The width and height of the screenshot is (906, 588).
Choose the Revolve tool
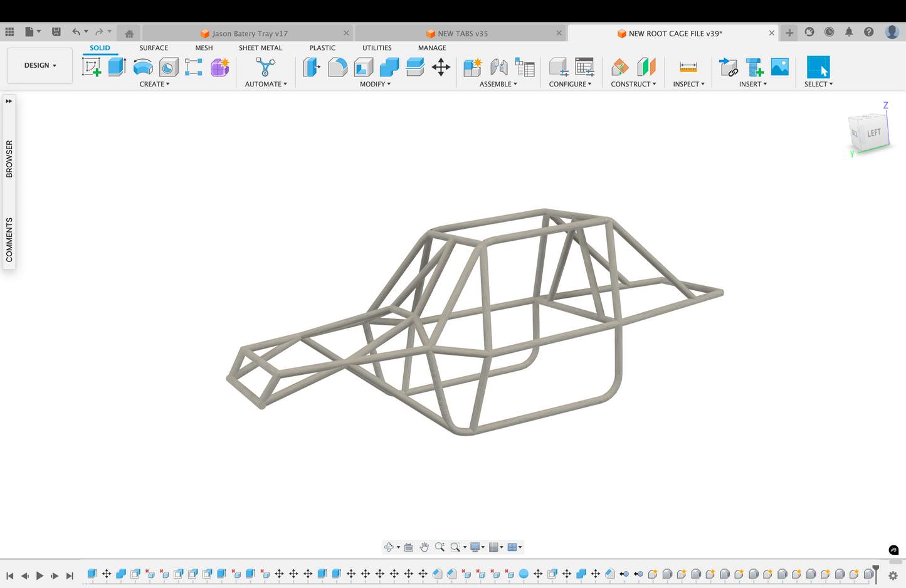tap(143, 67)
